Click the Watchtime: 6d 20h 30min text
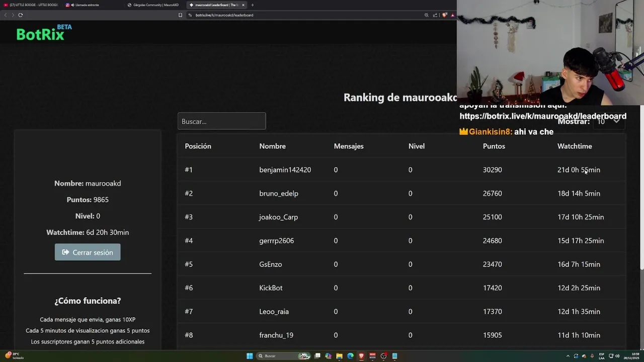 point(88,232)
